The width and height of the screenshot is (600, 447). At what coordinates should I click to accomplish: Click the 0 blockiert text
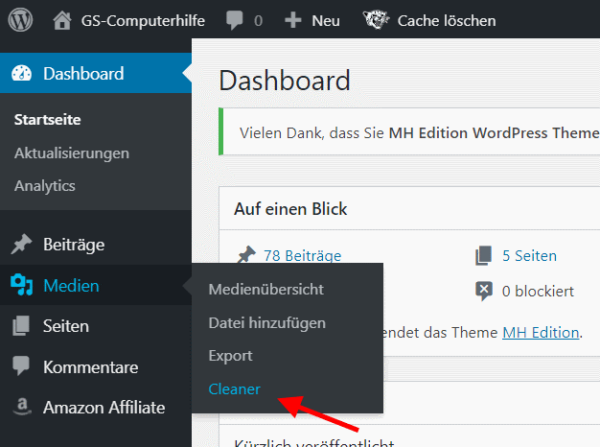click(538, 292)
